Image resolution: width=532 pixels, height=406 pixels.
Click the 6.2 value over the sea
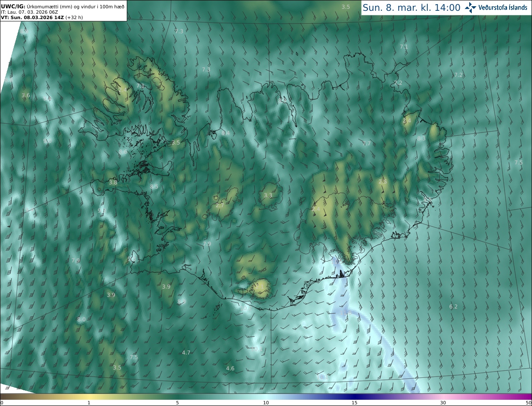click(453, 306)
